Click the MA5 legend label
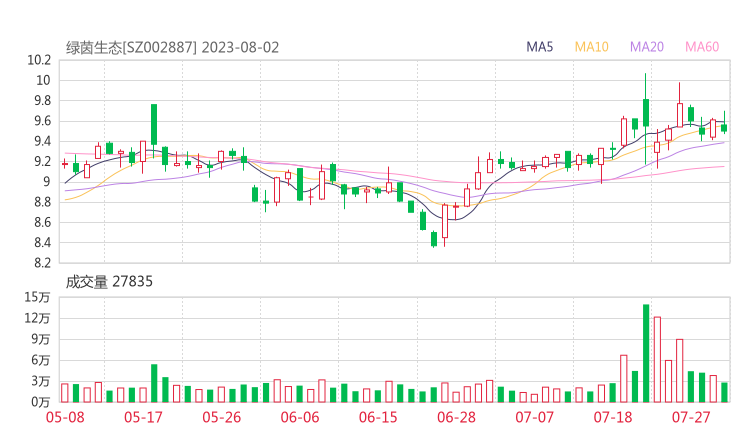Screen dimensions: 740x440 click(x=539, y=47)
